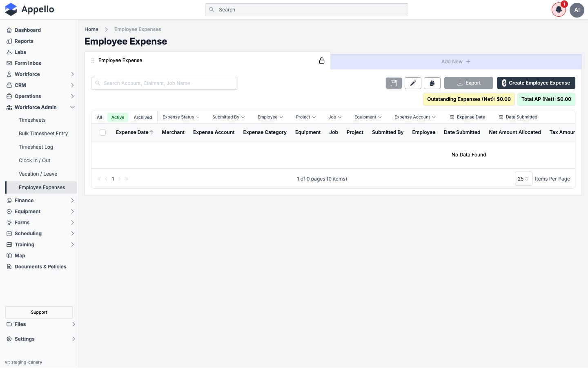This screenshot has width=588, height=375.
Task: Click the Appello logo
Action: tap(29, 9)
